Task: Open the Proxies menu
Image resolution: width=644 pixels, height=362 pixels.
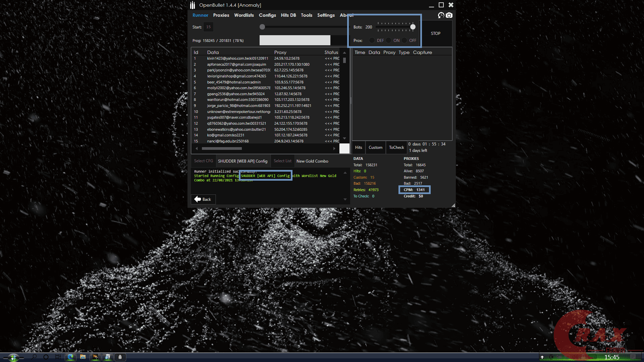Action: [221, 15]
